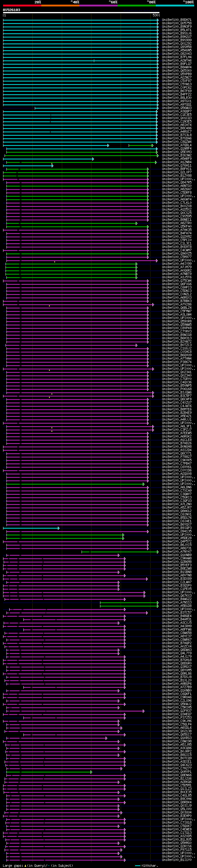Screen dimensions: 197x868
Task: Click label UniRef100_P38674
Action: (177, 362)
